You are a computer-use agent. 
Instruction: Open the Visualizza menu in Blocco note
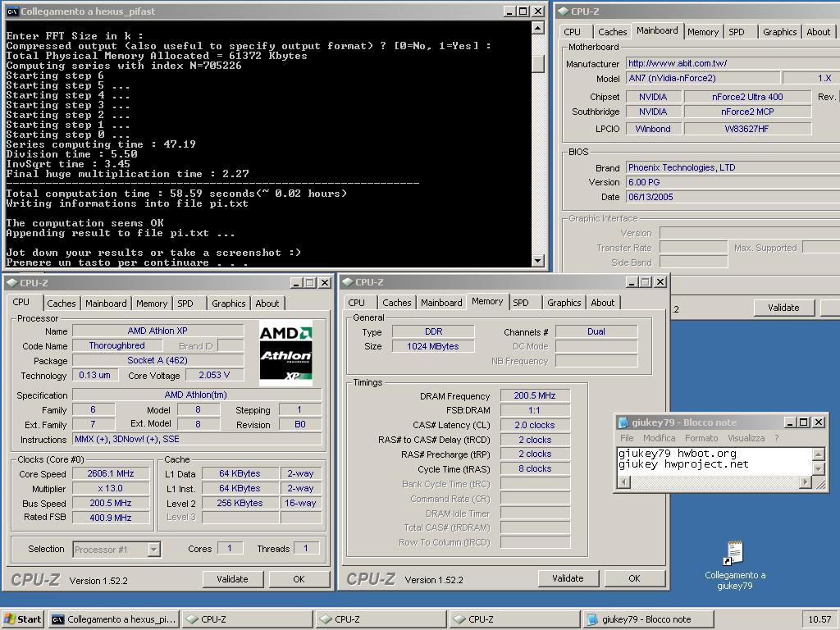746,438
